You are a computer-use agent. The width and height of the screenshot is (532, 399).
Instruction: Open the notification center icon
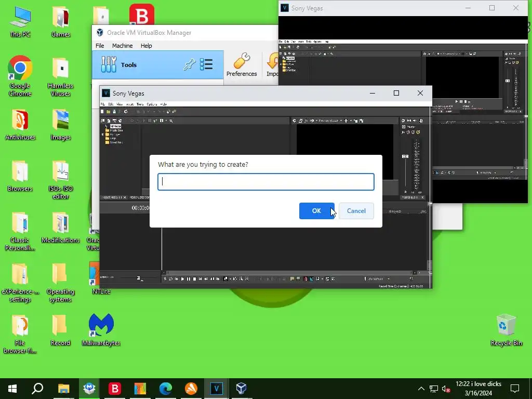coord(515,389)
